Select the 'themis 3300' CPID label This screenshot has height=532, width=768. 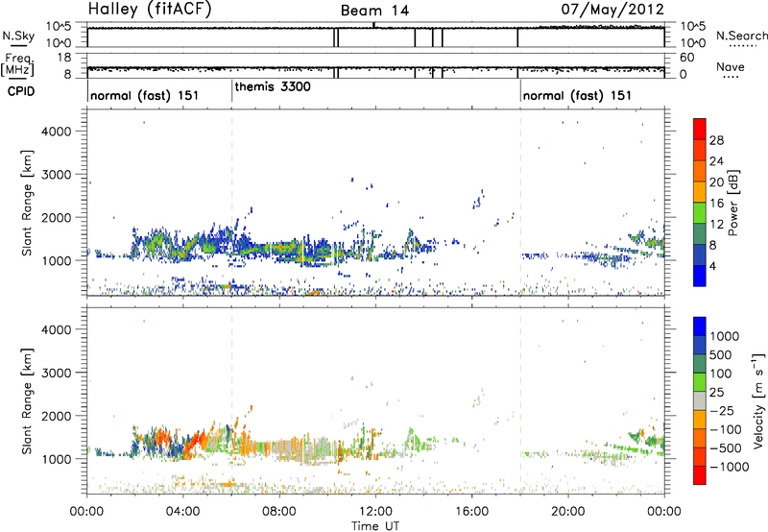pos(273,86)
